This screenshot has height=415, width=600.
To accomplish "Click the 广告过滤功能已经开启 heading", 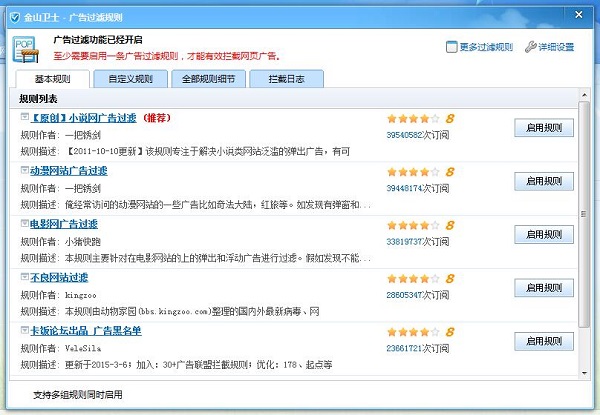I will (98, 40).
